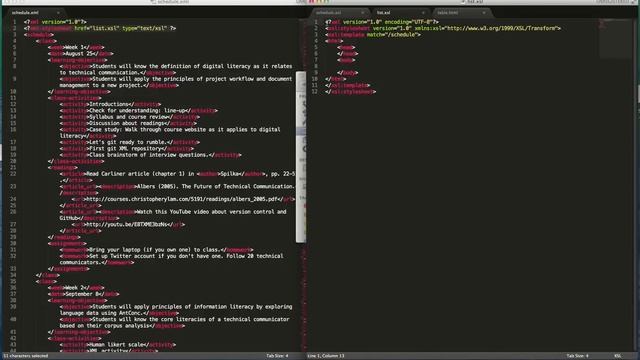Click the xmlns:xsl stylesheet declaration line

(443, 29)
